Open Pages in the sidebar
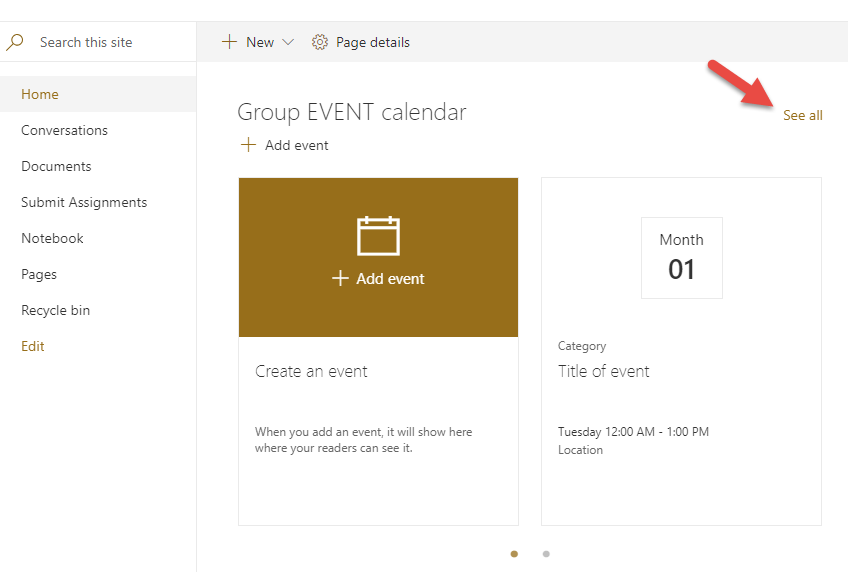Screen dimensions: 848x572 [x=39, y=275]
